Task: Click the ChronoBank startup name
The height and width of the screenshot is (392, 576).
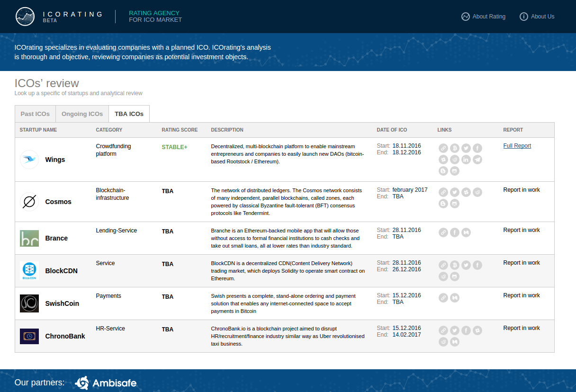Action: 65,336
